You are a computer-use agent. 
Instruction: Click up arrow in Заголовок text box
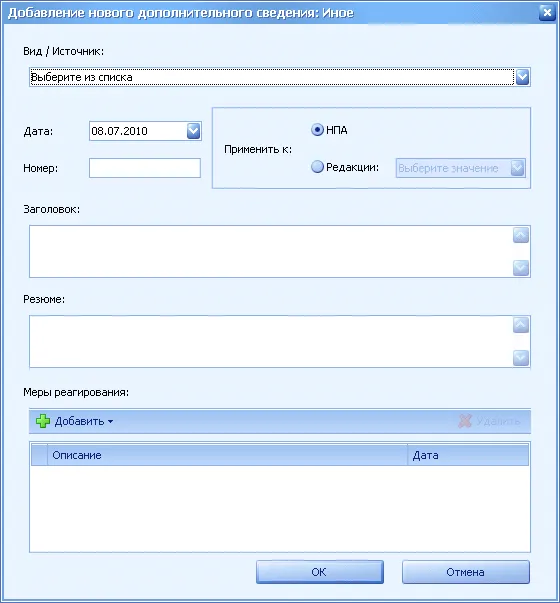521,235
